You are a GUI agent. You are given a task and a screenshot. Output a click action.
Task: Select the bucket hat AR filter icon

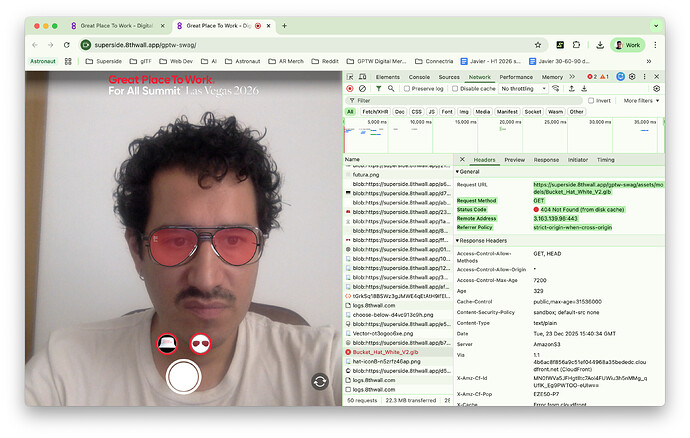point(167,343)
